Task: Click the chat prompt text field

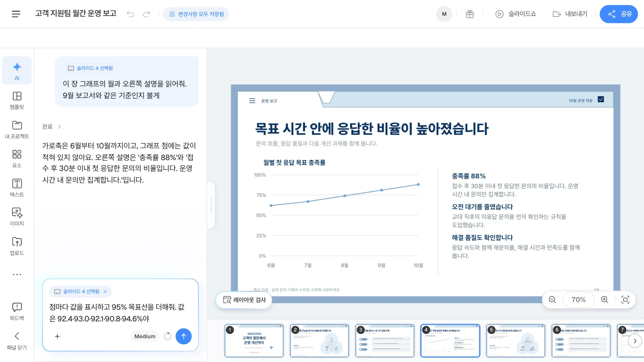Action: pos(120,313)
